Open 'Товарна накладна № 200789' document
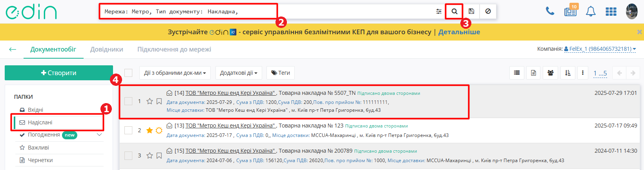This screenshot has height=170, width=644. [316, 151]
